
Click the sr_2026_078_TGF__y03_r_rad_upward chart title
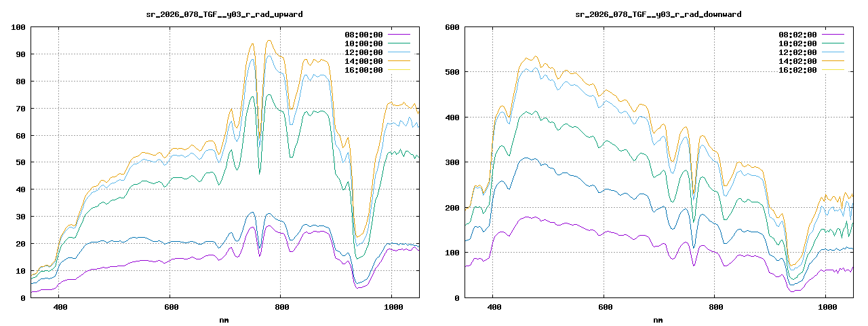(x=224, y=14)
